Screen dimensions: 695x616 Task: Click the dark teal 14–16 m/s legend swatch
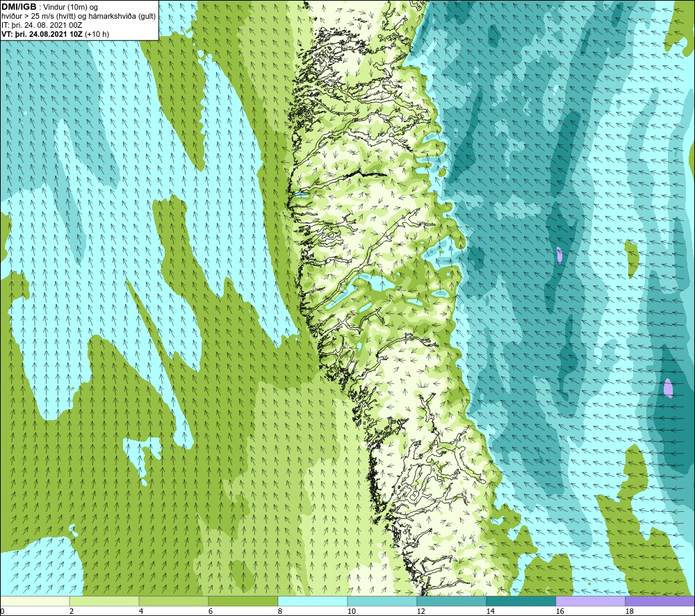521,601
